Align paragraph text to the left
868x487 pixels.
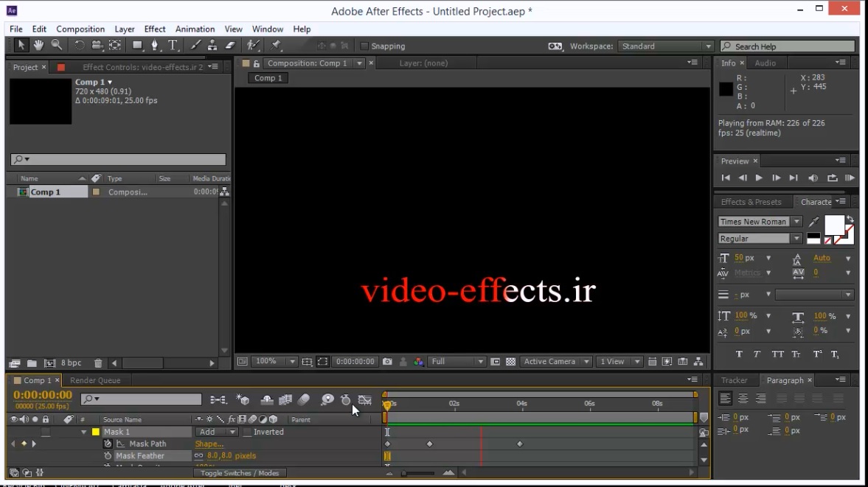(725, 398)
